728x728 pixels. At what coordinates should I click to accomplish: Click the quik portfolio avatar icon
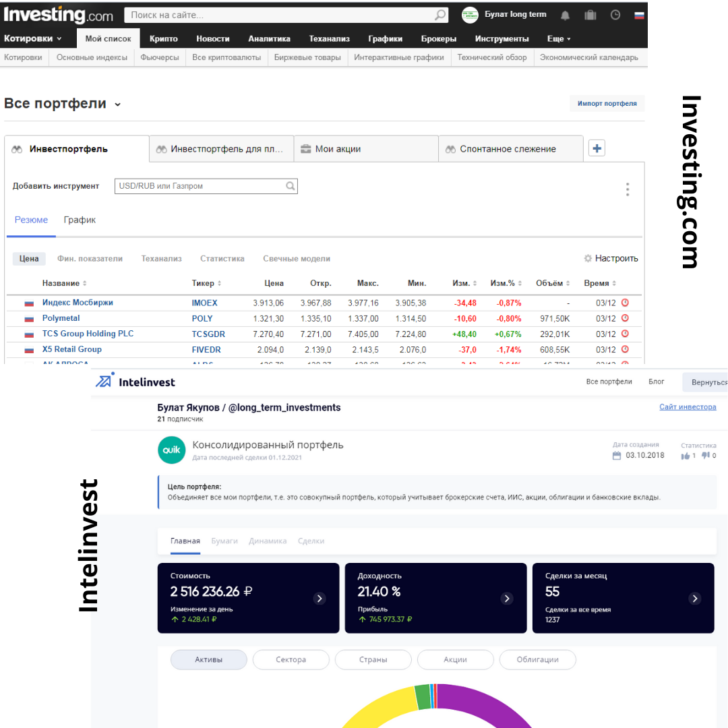pos(172,450)
